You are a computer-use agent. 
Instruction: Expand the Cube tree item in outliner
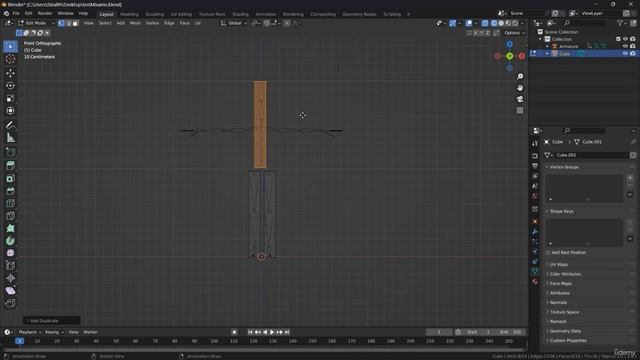[547, 53]
